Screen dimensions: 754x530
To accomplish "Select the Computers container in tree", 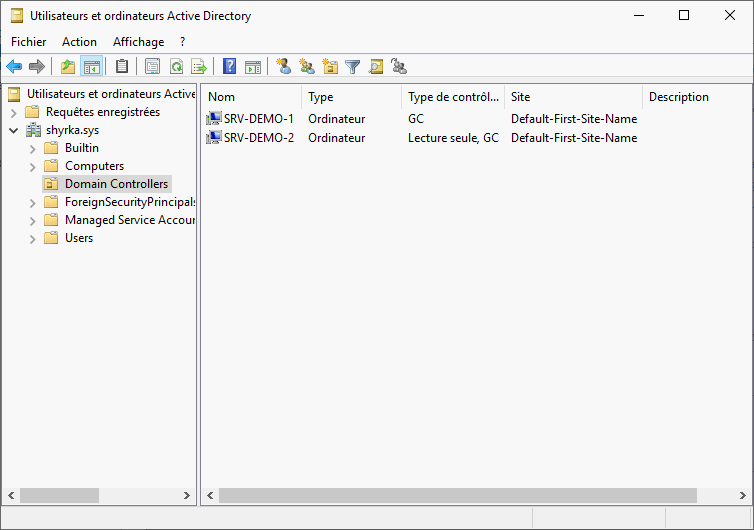I will pos(94,166).
